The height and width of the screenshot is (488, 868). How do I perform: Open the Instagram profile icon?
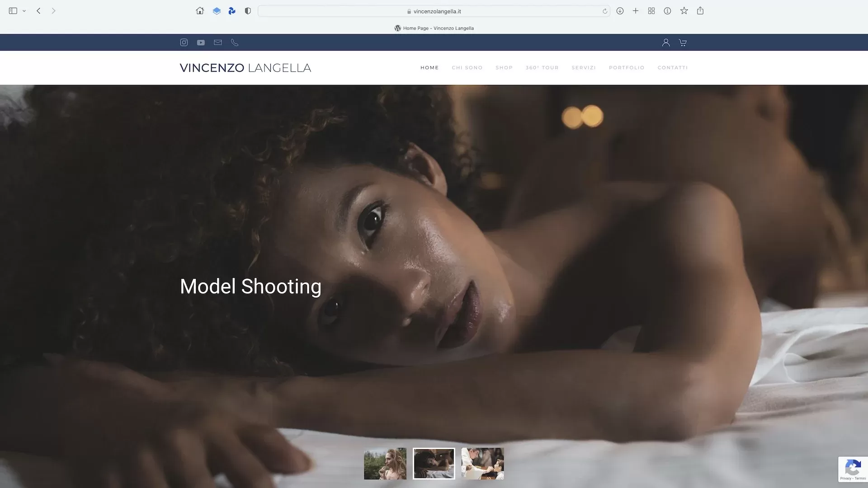(184, 42)
